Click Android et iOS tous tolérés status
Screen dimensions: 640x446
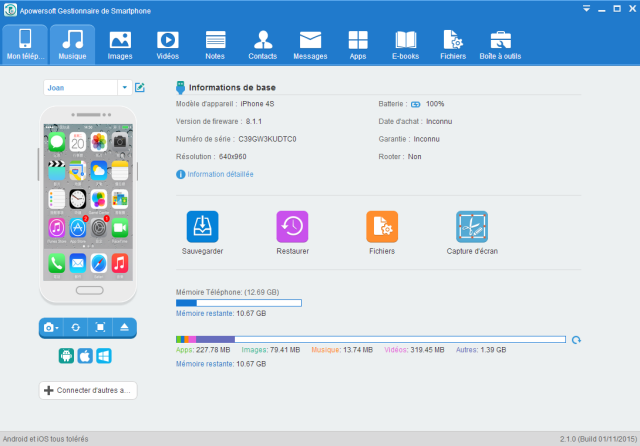[x=46, y=439]
